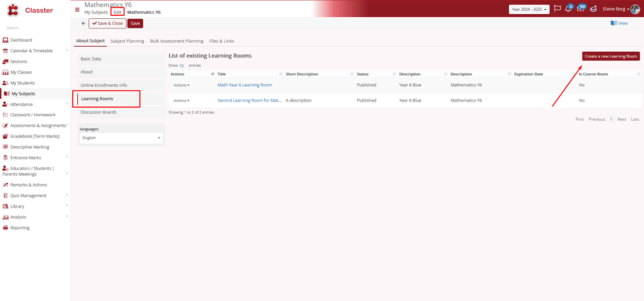This screenshot has width=644, height=301.
Task: Expand Calendar & Timetable submenu
Action: (x=67, y=51)
